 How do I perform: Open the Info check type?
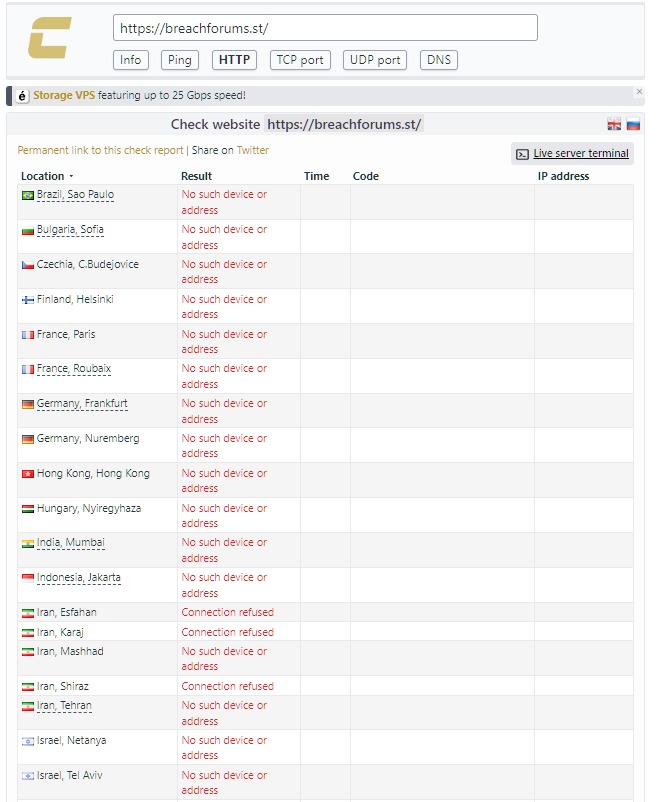[131, 60]
